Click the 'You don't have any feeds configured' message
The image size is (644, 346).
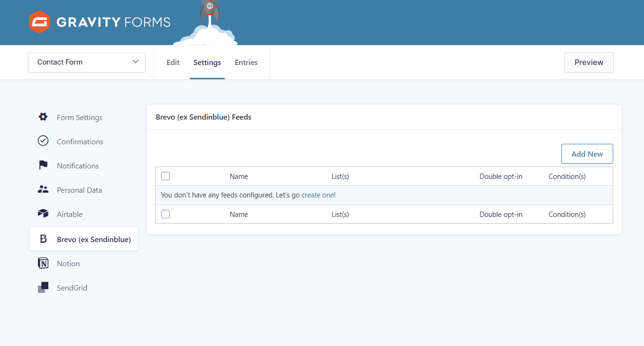[x=217, y=195]
